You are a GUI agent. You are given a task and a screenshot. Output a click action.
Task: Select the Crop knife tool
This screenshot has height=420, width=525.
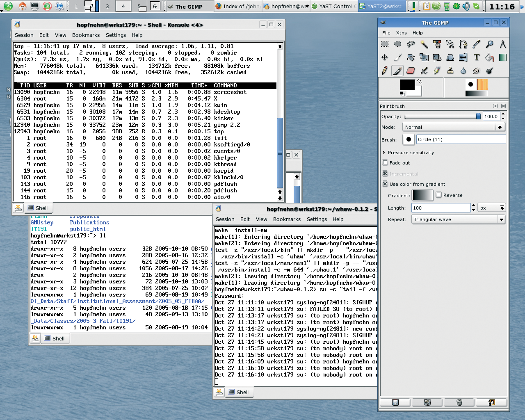click(x=398, y=57)
